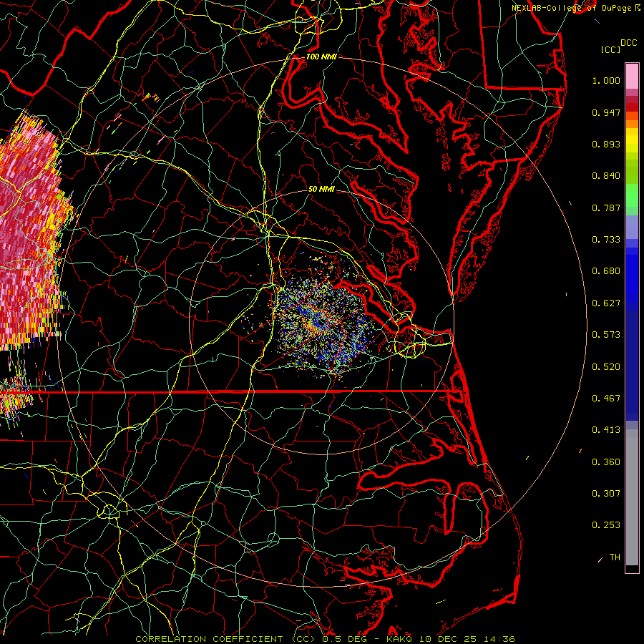644x644 pixels.
Task: Click the 0.680 legend value
Action: coord(606,271)
